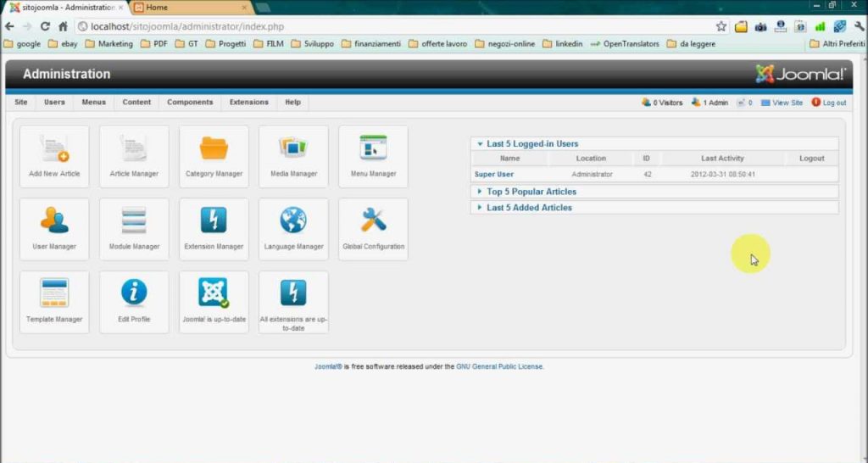Click the camera extension icon in toolbar

(760, 26)
